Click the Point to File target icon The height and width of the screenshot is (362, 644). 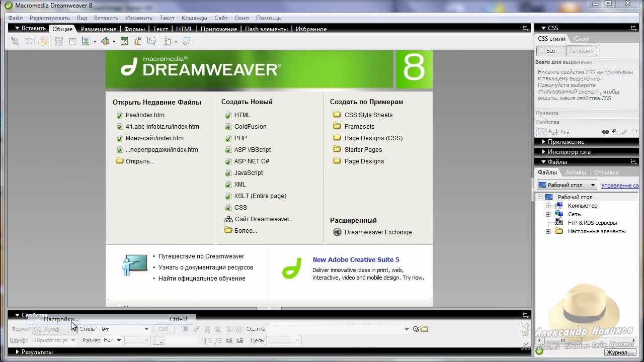416,329
